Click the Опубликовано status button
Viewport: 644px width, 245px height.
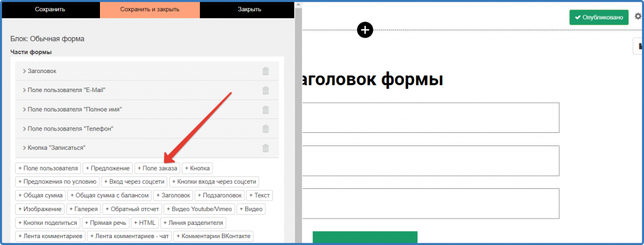click(599, 17)
